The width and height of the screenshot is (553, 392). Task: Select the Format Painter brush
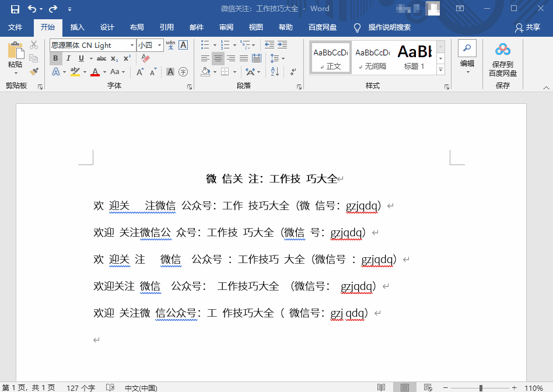pyautogui.click(x=34, y=72)
